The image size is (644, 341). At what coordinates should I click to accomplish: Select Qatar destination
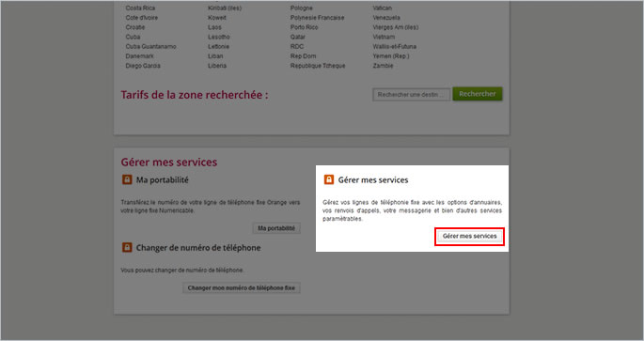tap(298, 37)
